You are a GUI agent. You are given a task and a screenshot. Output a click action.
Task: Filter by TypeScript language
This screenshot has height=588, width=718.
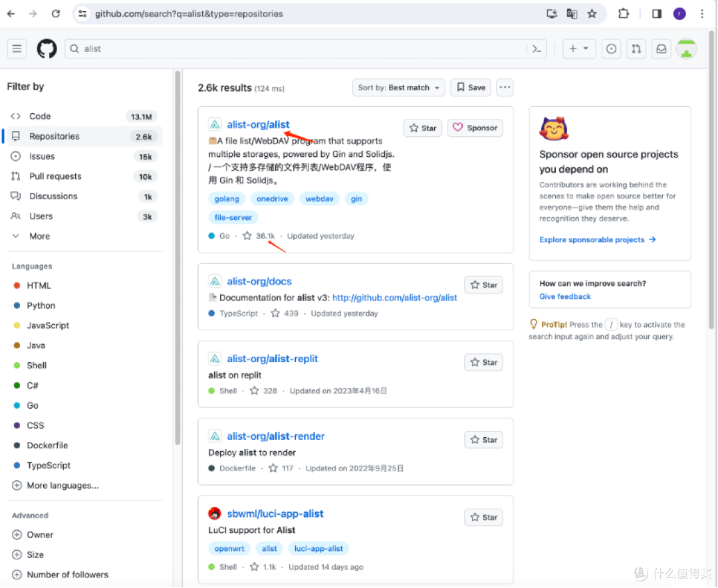click(49, 465)
